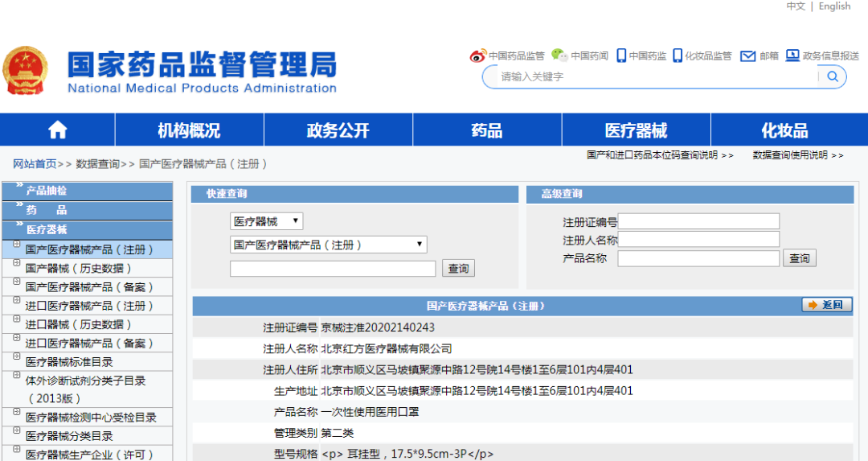Open the Weibo 中国药品监管 icon link

478,56
